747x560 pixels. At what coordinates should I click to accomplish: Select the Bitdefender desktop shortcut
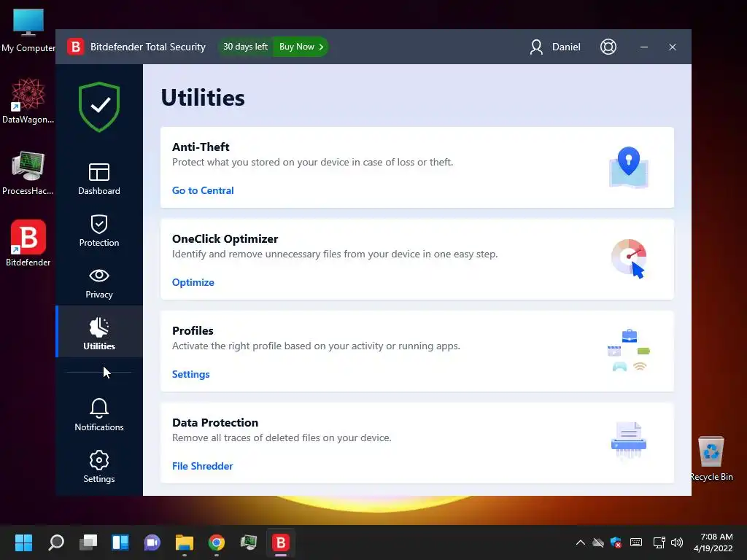click(28, 244)
